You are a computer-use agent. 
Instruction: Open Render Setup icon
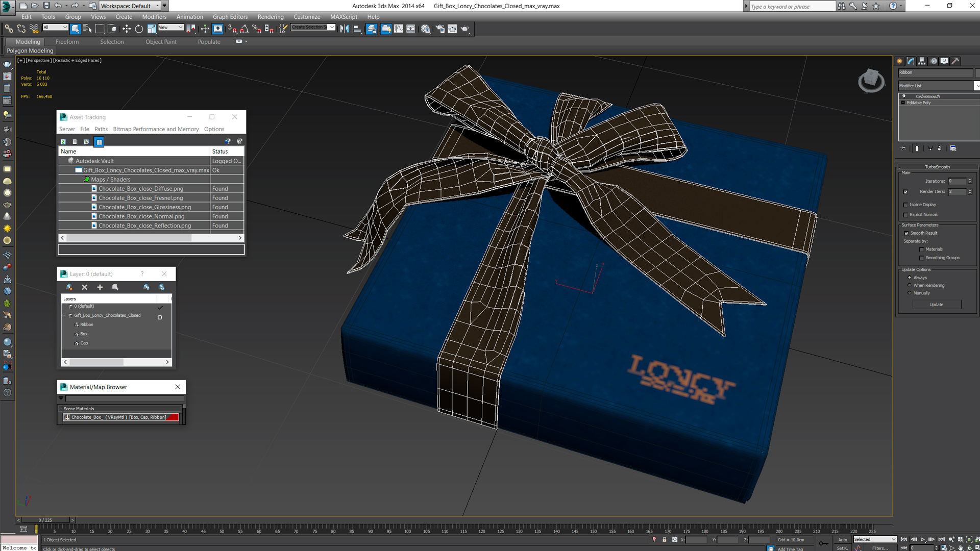click(439, 29)
